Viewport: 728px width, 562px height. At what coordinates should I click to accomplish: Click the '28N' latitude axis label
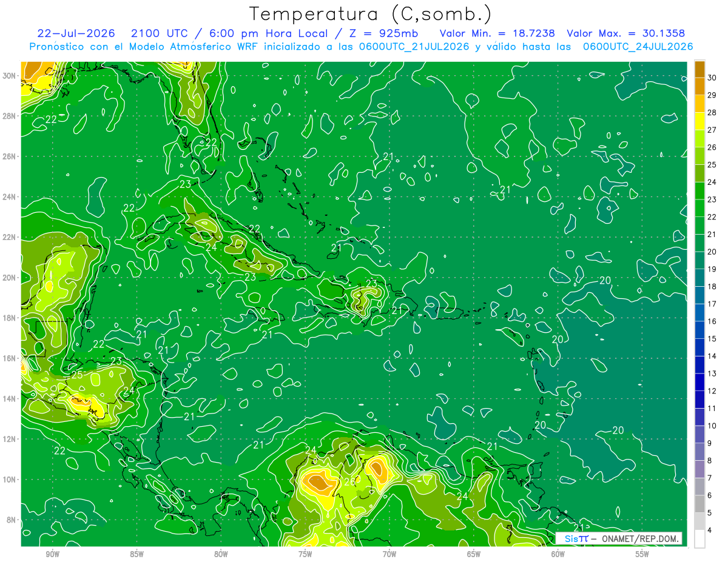coord(10,116)
